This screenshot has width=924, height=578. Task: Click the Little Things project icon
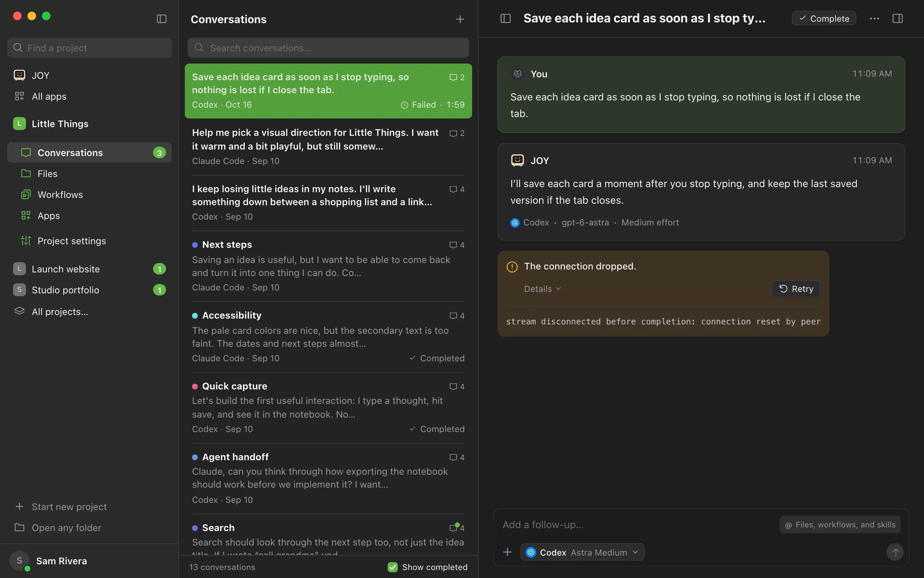pos(19,124)
